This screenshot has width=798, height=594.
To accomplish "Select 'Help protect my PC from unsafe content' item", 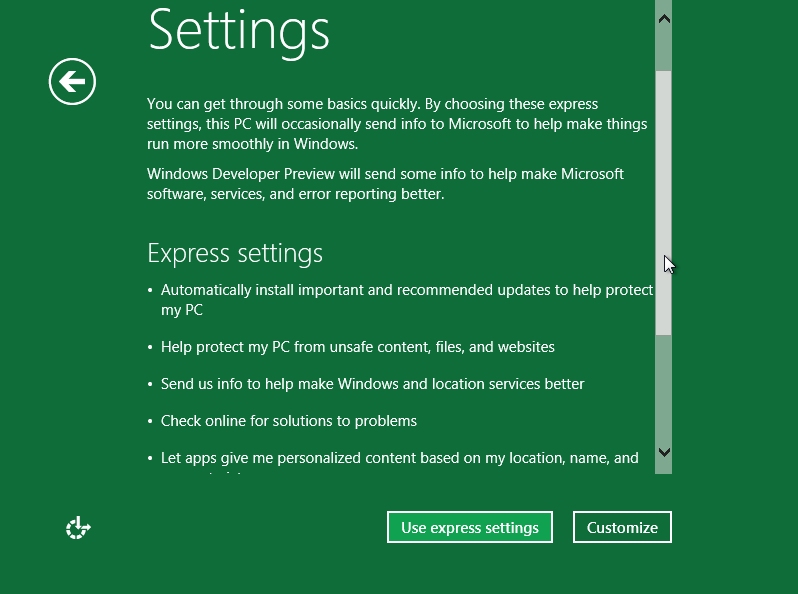I will pyautogui.click(x=357, y=347).
